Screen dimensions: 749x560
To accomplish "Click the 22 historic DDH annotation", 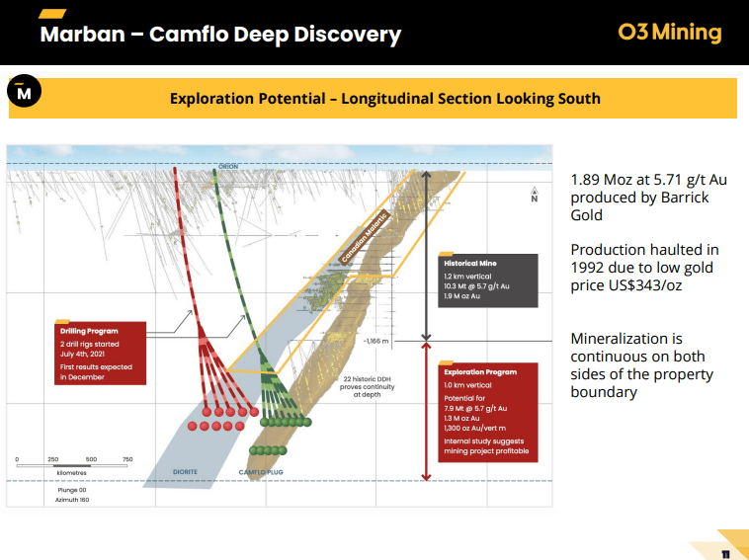I will tap(367, 387).
